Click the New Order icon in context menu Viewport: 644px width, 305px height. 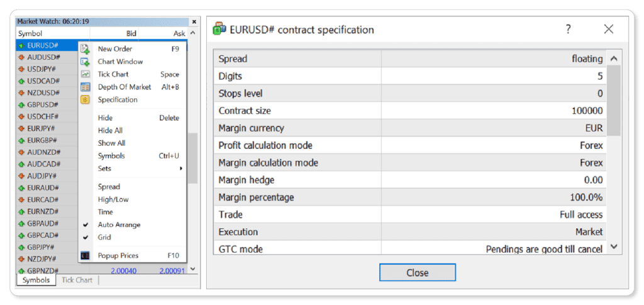pos(85,49)
